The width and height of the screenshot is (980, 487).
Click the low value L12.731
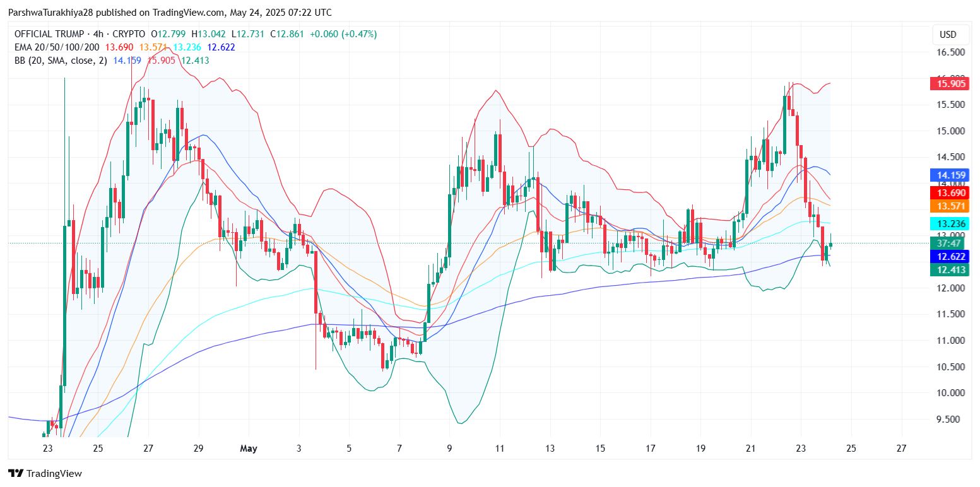click(249, 34)
